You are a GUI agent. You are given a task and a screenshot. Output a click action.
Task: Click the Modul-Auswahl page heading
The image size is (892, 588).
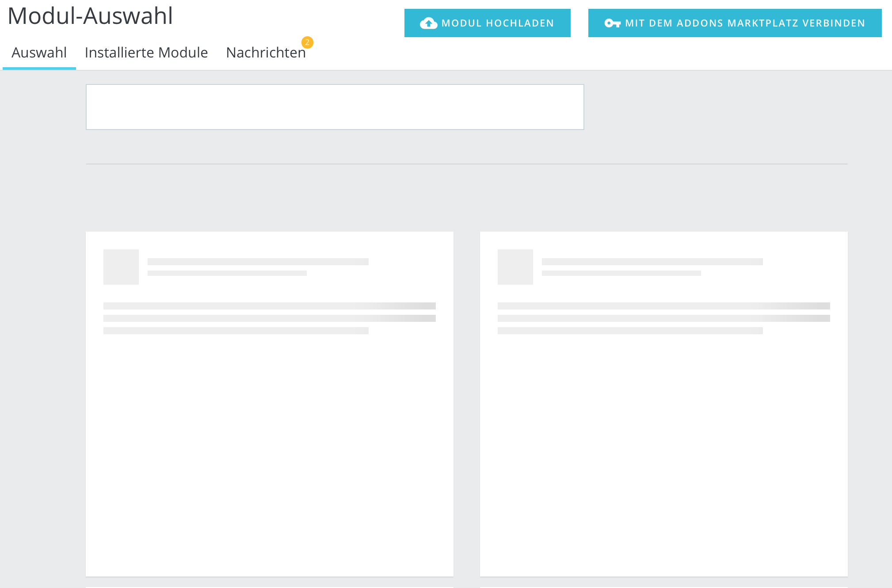point(90,16)
